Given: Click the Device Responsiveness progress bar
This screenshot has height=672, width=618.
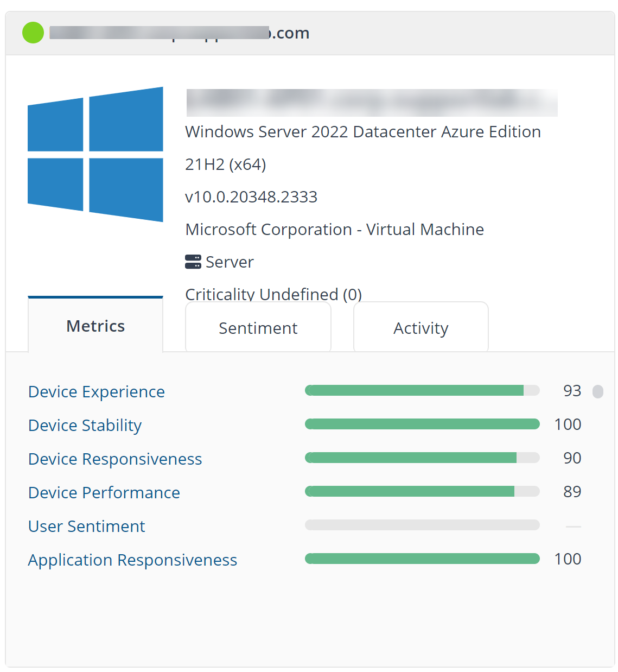Looking at the screenshot, I should [x=422, y=458].
